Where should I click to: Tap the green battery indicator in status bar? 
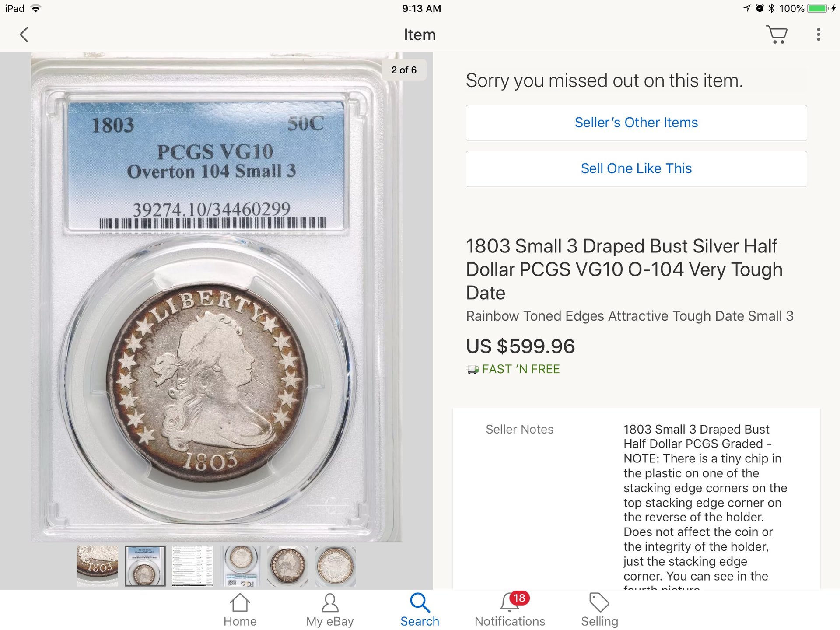[817, 8]
